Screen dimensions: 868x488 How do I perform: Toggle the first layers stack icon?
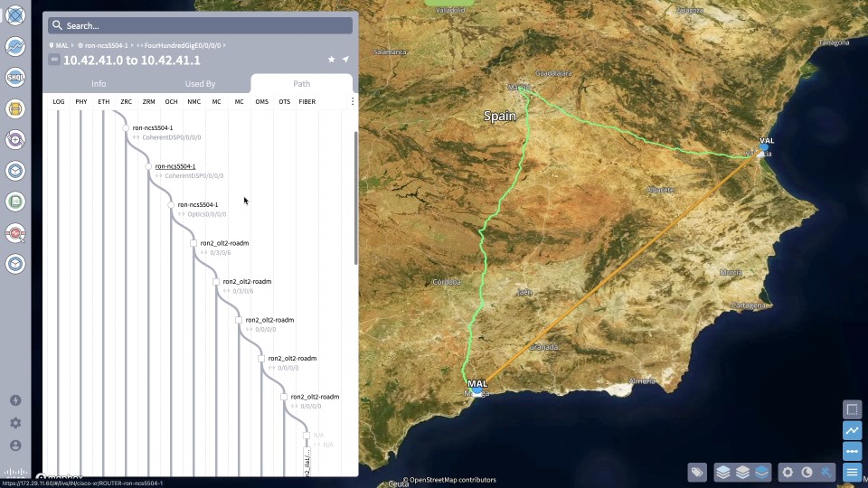point(723,472)
